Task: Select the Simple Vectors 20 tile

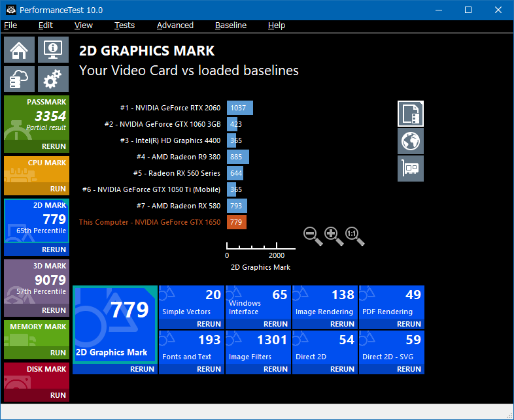Action: tap(192, 302)
